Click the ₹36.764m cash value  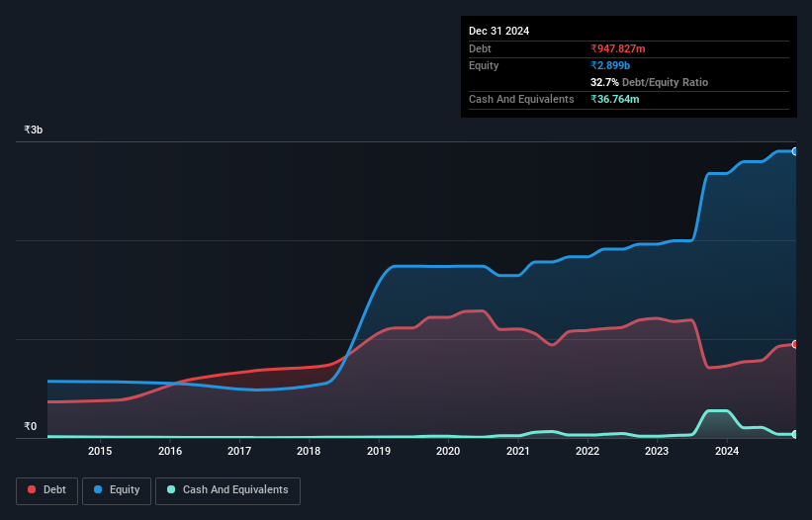[615, 99]
